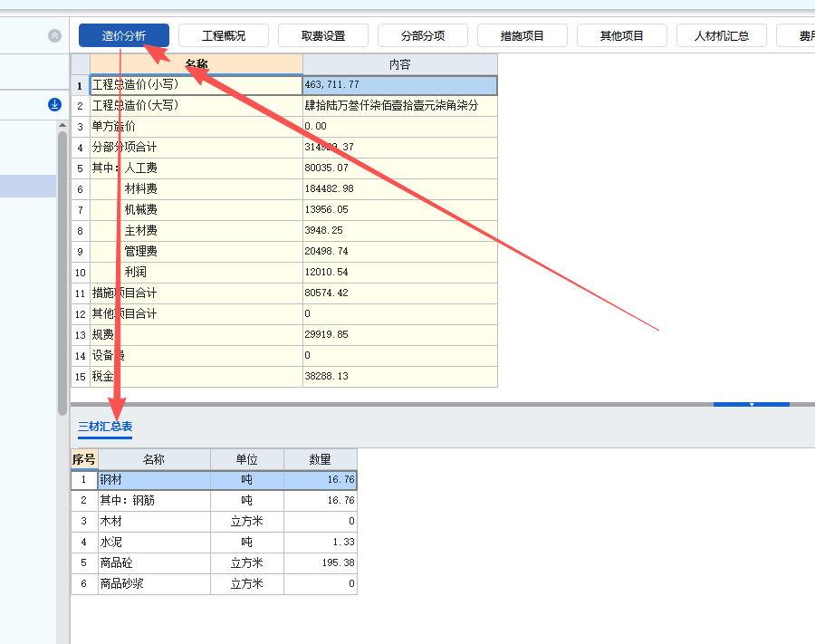Select the 工程总造价(小写) name cell
The width and height of the screenshot is (815, 644).
[x=196, y=85]
